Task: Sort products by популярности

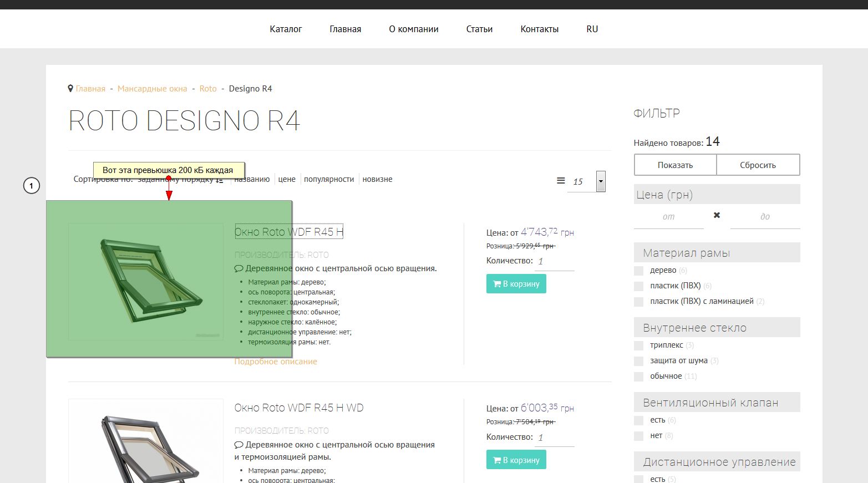Action: (x=329, y=179)
